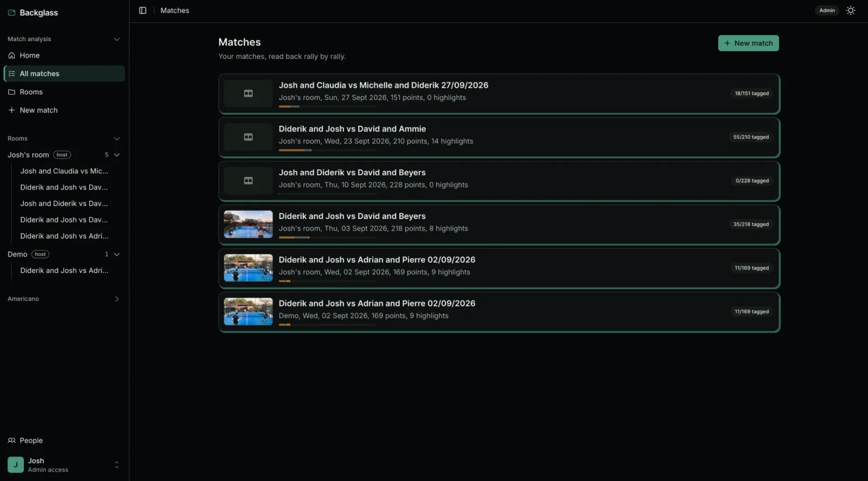Click the J avatar for Josh
The width and height of the screenshot is (868, 481).
tap(15, 465)
